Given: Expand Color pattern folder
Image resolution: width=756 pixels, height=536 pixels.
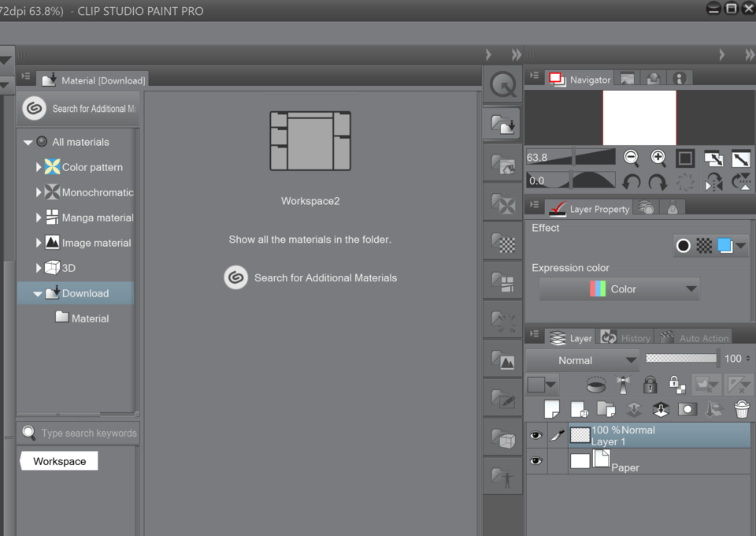Looking at the screenshot, I should click(39, 167).
